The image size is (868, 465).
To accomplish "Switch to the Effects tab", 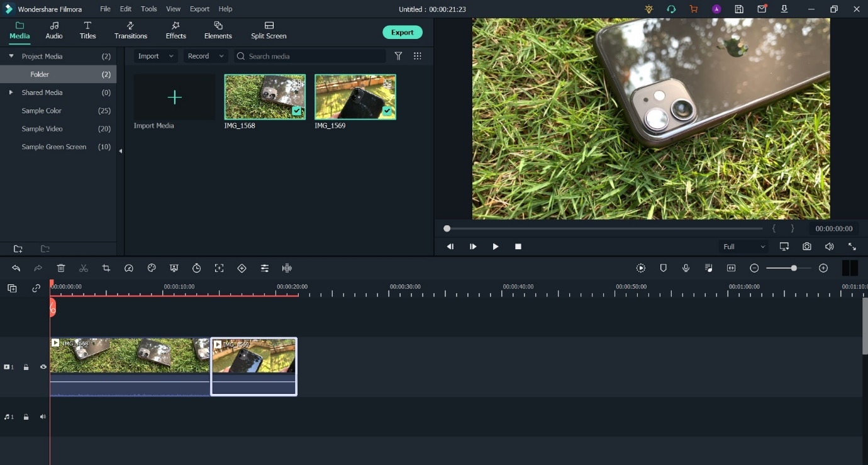I will tap(176, 30).
